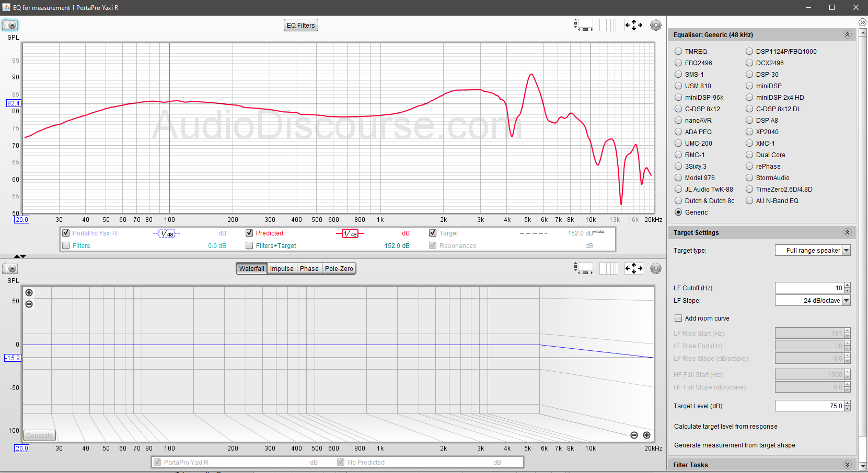Viewport: 868px width, 473px height.
Task: Capture the SPL graph with the camera icon
Action: [x=10, y=25]
